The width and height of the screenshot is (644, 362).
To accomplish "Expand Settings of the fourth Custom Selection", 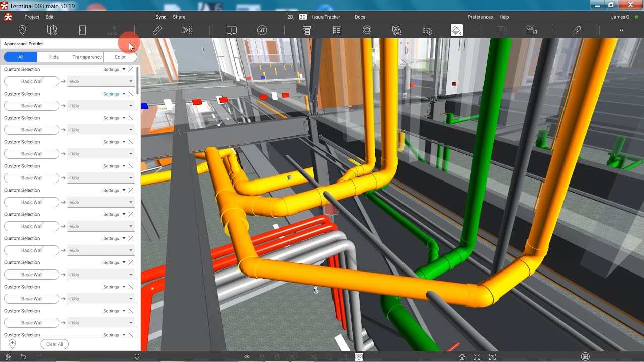I will pos(114,142).
